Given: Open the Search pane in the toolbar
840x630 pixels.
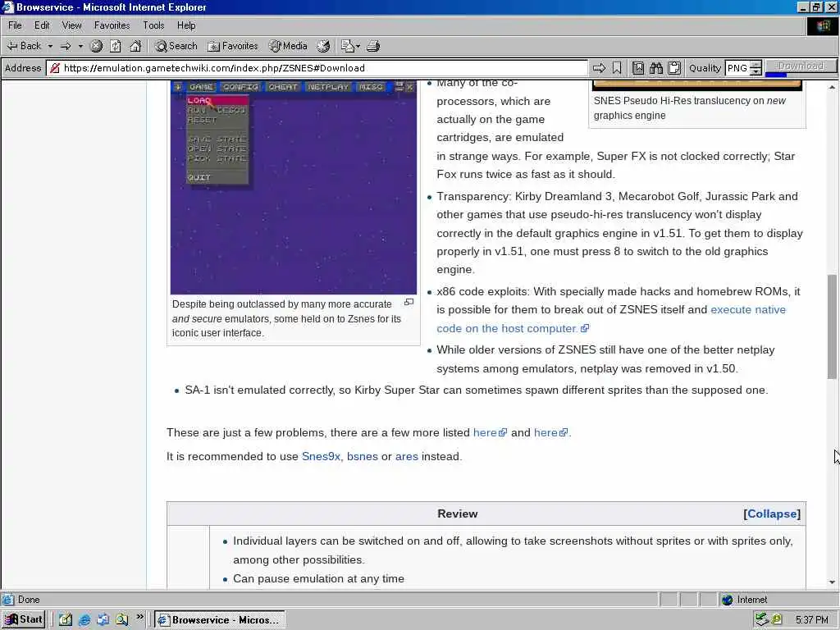Looking at the screenshot, I should [176, 46].
